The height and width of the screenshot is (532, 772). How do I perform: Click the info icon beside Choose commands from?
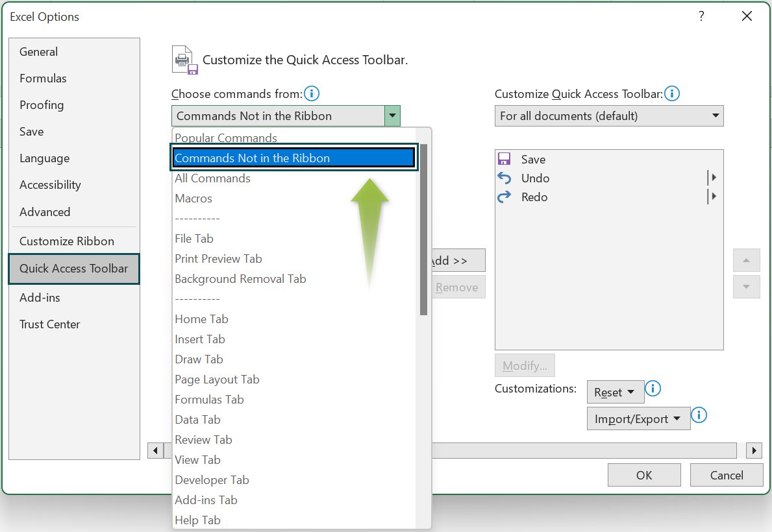click(x=312, y=93)
